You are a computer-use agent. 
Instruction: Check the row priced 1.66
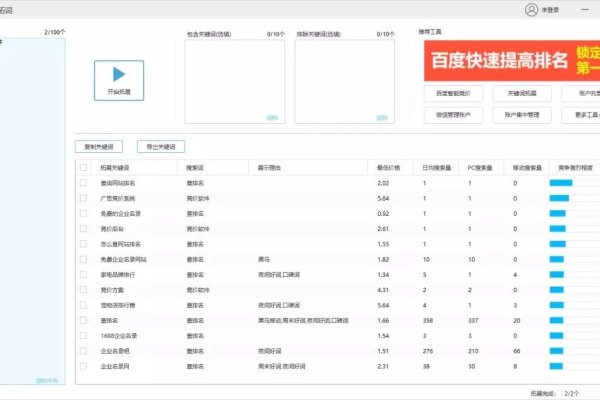tap(83, 320)
